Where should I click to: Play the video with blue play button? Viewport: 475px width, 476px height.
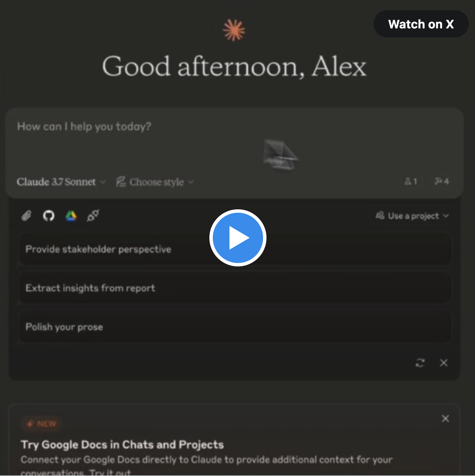click(x=238, y=238)
